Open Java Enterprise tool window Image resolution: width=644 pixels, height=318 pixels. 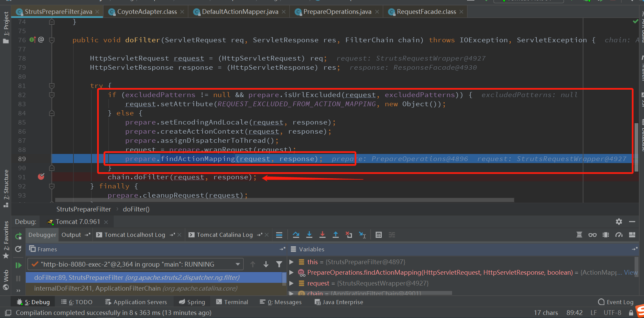[x=339, y=302]
